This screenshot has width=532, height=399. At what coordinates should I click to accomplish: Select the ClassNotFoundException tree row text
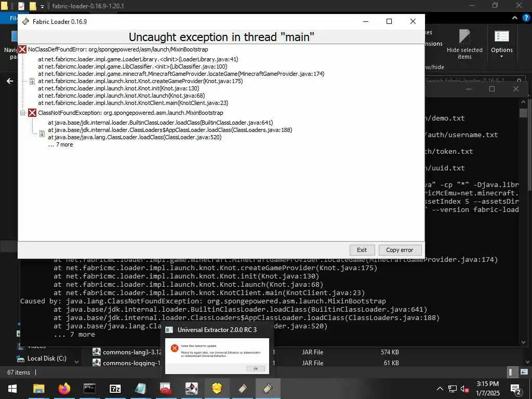(x=130, y=113)
